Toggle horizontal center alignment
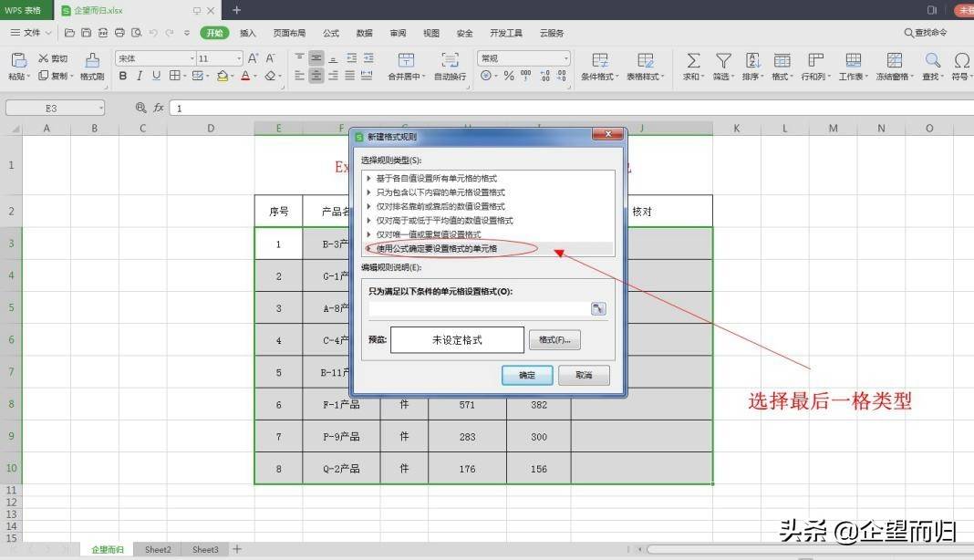Image resolution: width=974 pixels, height=560 pixels. 316,76
